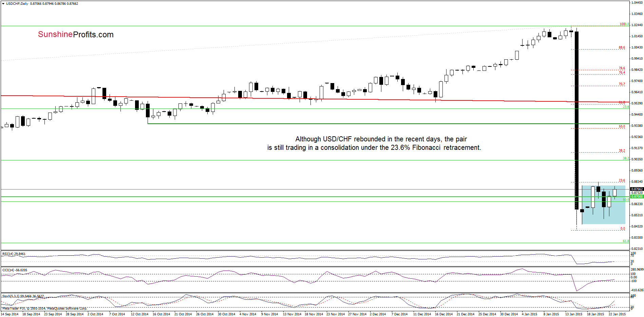Viewport: 644px width, 317px height.
Task: Click the red 76.4 Fibonacci level label
Action: point(622,73)
